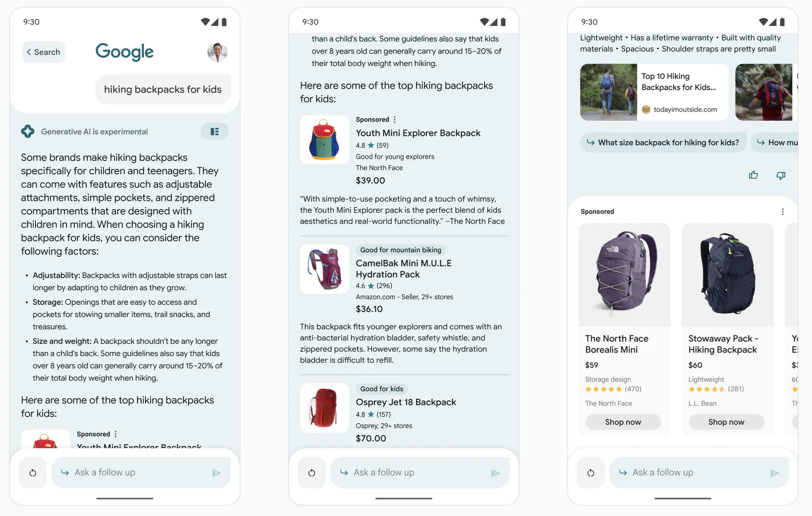Open more options beside Youth Mini Explorer Sponsored
The height and width of the screenshot is (516, 812).
point(395,120)
